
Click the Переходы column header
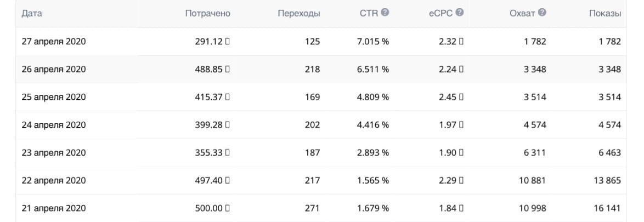[x=299, y=13]
